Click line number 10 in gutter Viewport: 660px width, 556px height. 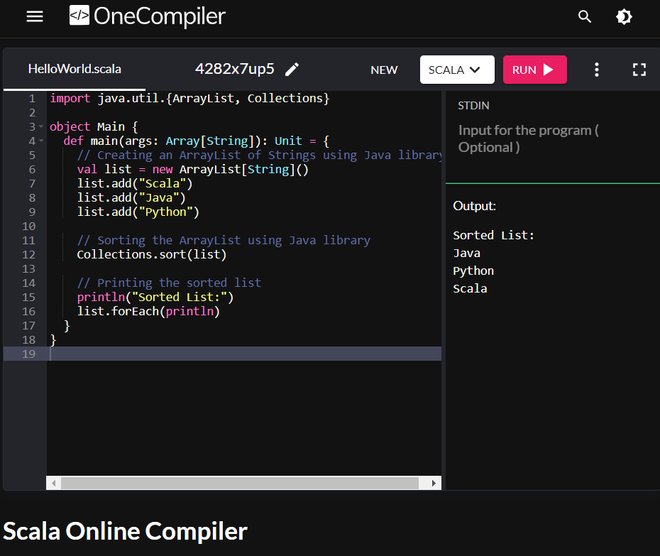29,226
